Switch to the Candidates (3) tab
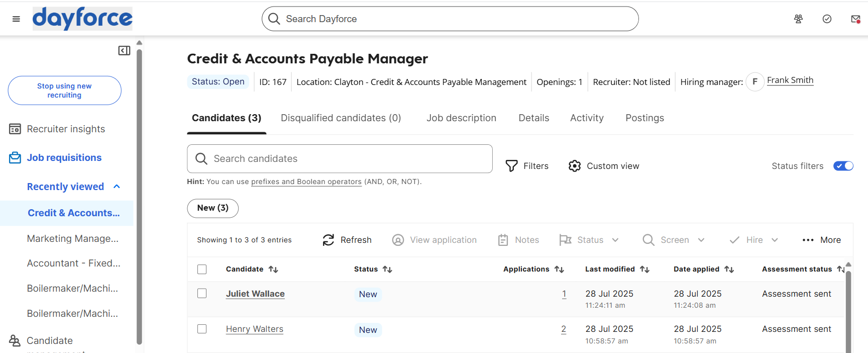Viewport: 868px width, 353px height. (227, 118)
